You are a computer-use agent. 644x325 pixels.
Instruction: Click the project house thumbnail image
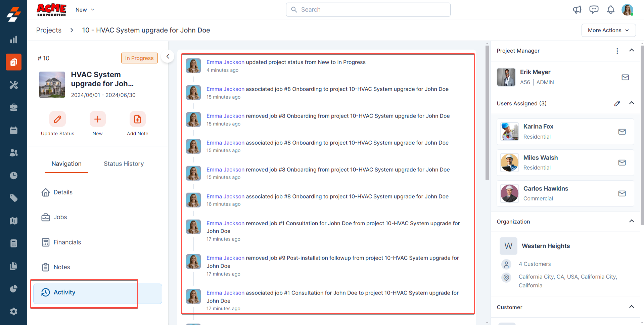pyautogui.click(x=52, y=85)
